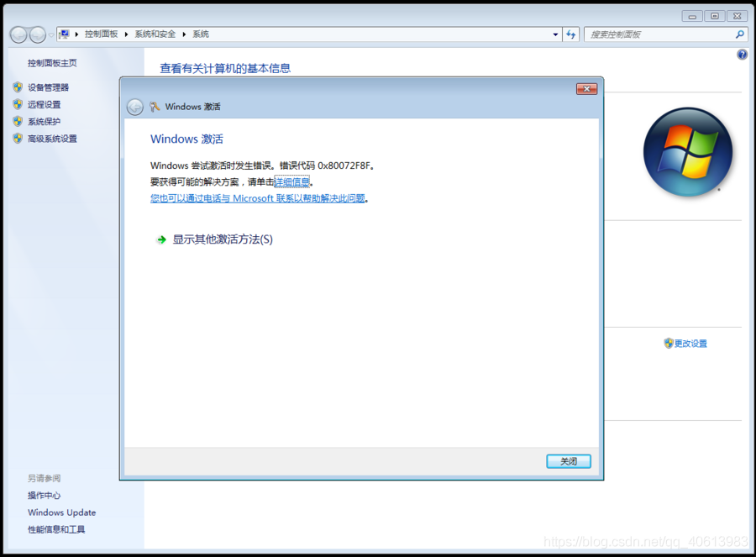756x557 pixels.
Task: Open Windows Update from the sidebar
Action: 61,512
